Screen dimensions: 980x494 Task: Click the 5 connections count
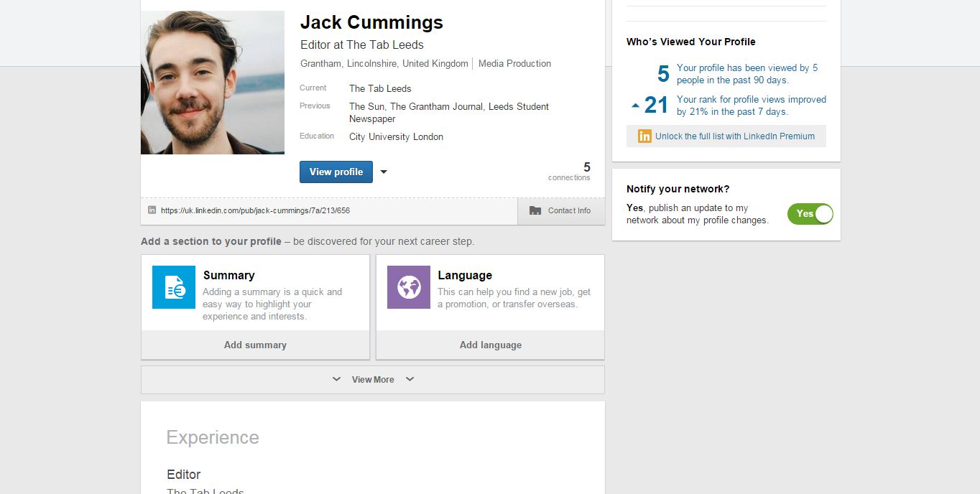569,172
